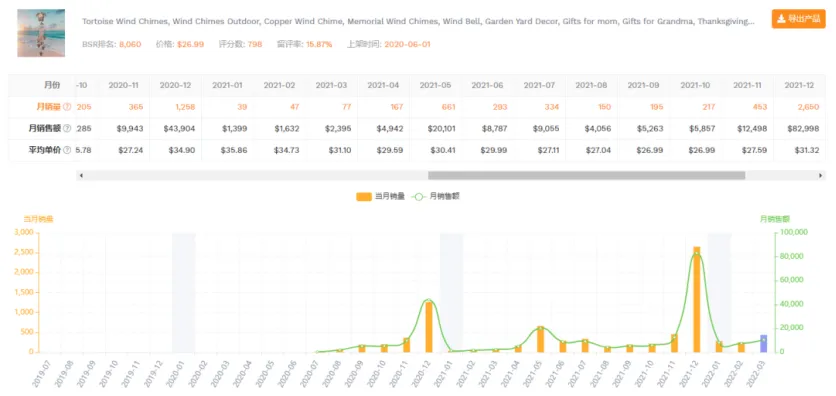Click the 2021-05 column header
This screenshot has width=836, height=396.
click(x=435, y=85)
